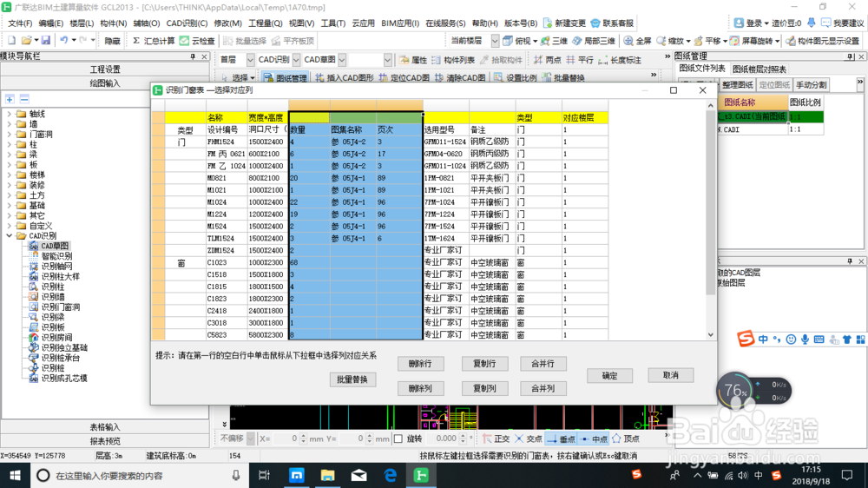Open Edge browser from taskbar
Image resolution: width=868 pixels, height=488 pixels.
(x=391, y=475)
